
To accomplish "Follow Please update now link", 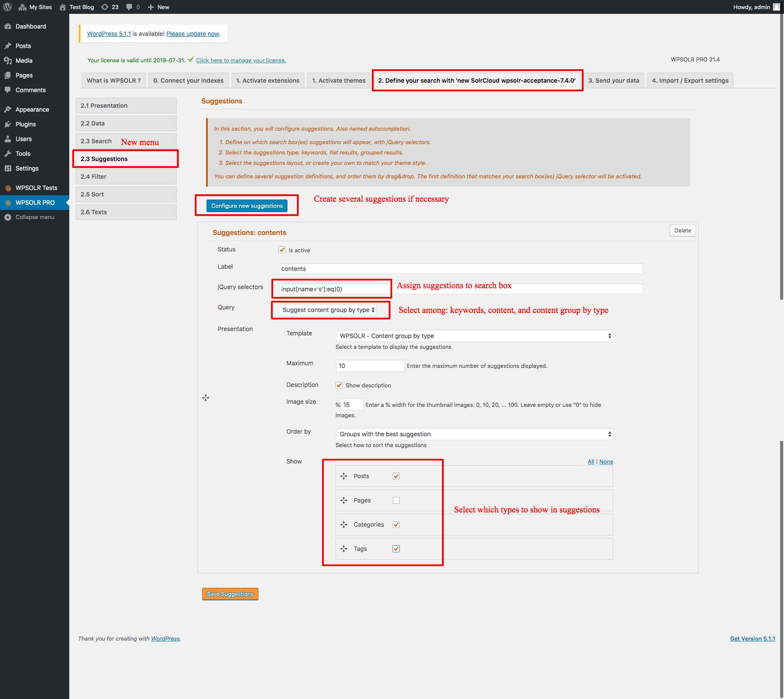I will point(193,34).
